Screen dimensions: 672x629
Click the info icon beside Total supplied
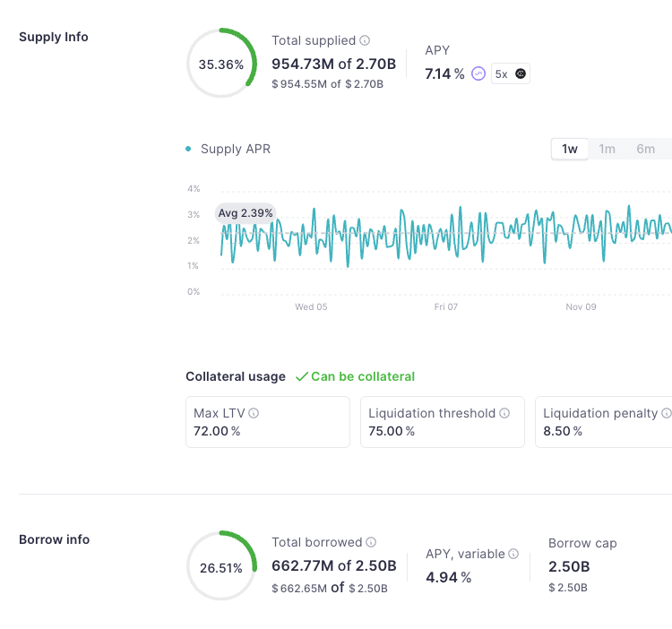[x=365, y=40]
